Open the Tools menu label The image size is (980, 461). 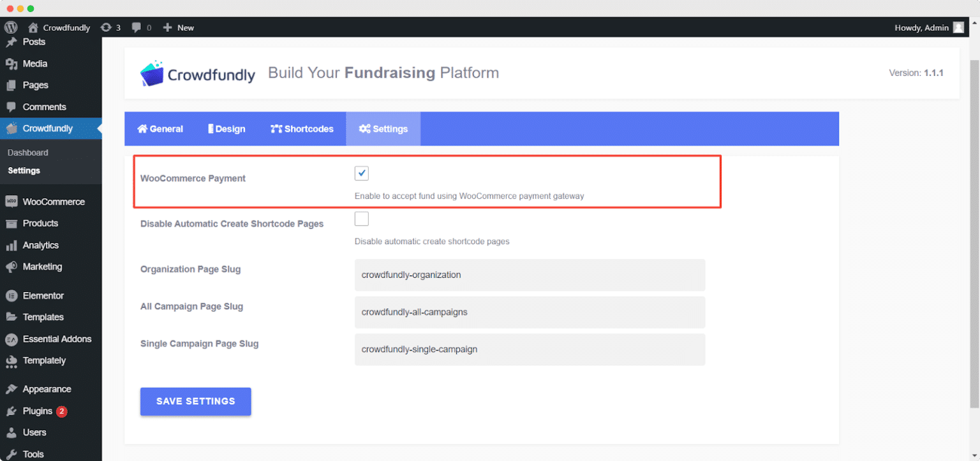(33, 455)
